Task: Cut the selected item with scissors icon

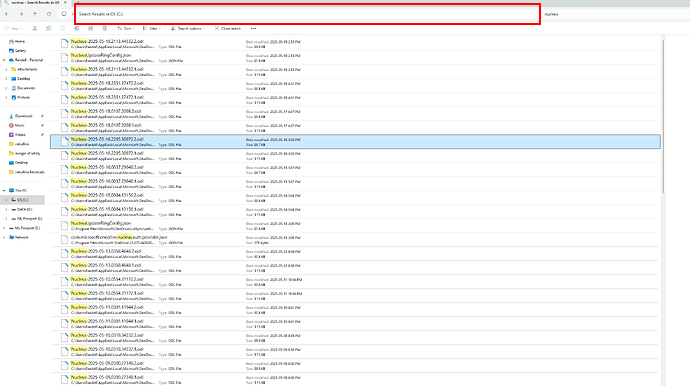Action: pos(34,28)
